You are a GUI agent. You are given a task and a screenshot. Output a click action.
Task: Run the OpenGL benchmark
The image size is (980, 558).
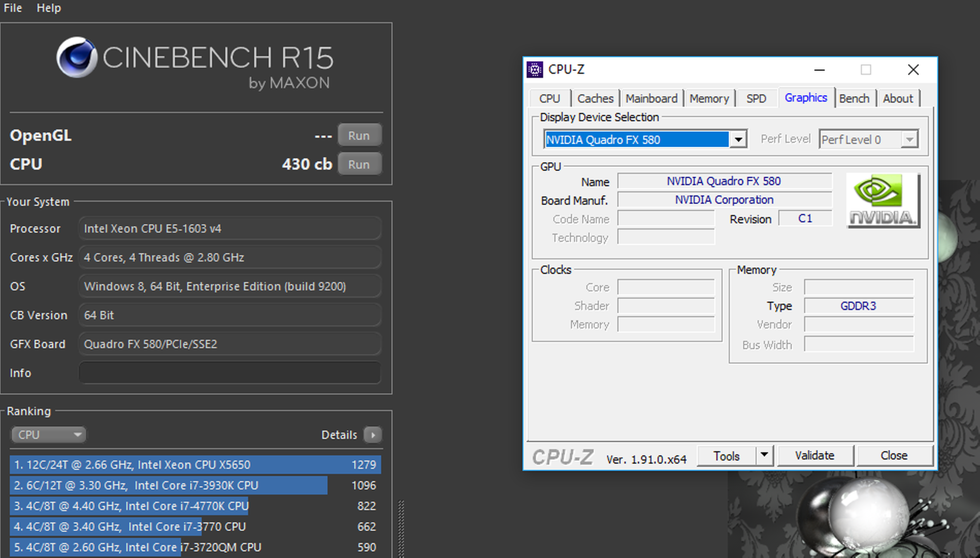pos(359,135)
